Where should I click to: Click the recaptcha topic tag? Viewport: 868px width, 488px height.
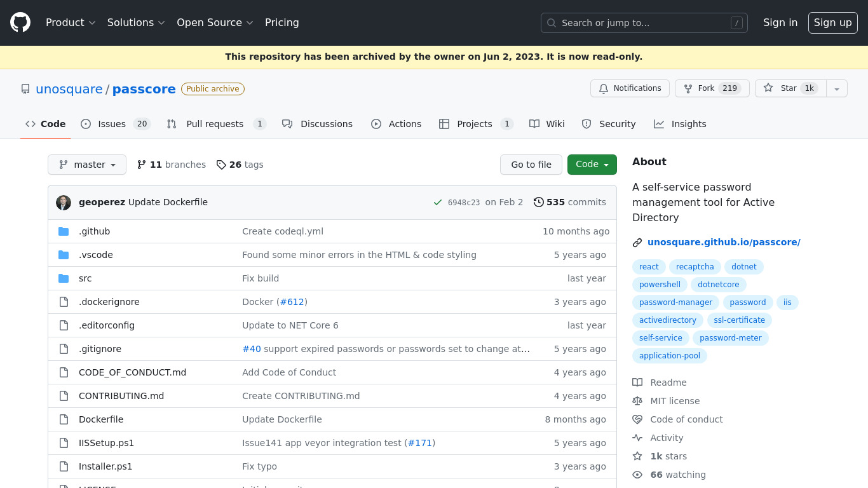[x=695, y=267]
